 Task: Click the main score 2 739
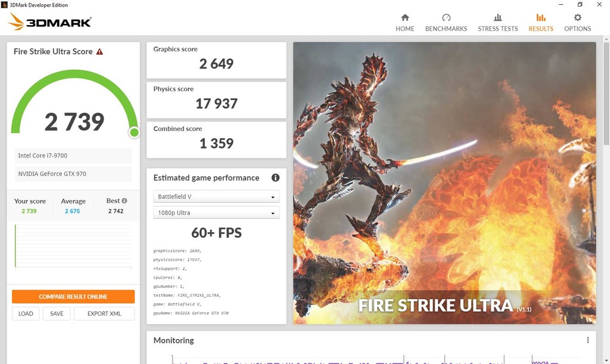pyautogui.click(x=74, y=122)
